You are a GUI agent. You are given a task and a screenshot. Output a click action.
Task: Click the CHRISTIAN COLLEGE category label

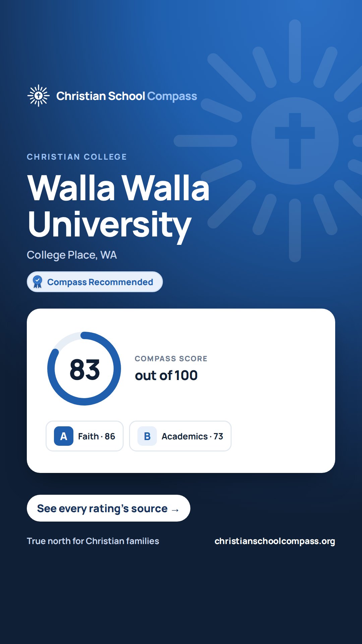tap(77, 157)
